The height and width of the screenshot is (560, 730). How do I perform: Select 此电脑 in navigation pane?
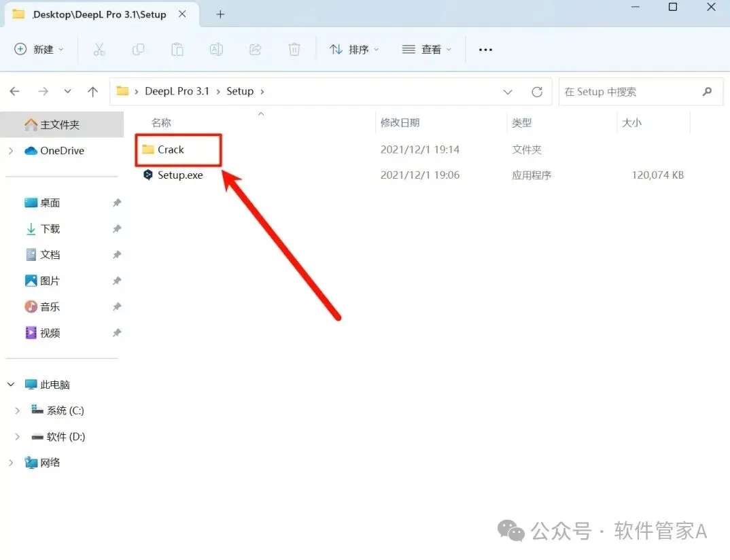click(x=47, y=385)
